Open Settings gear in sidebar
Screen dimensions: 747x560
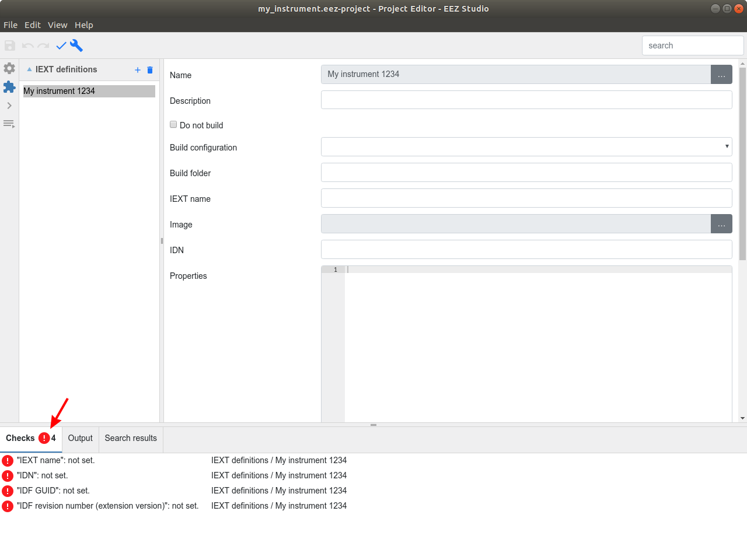pos(9,68)
